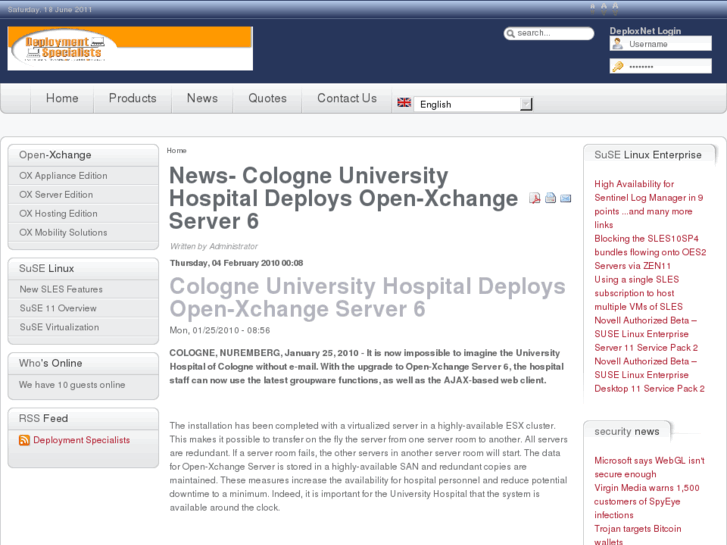This screenshot has width=727, height=545.
Task: Click 'We have 10 guests online' text
Action: pyautogui.click(x=72, y=385)
